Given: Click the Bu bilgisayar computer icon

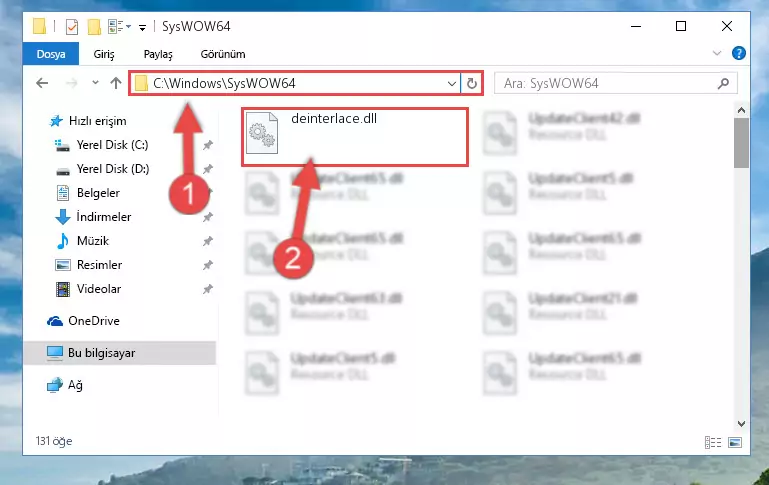Looking at the screenshot, I should point(54,353).
